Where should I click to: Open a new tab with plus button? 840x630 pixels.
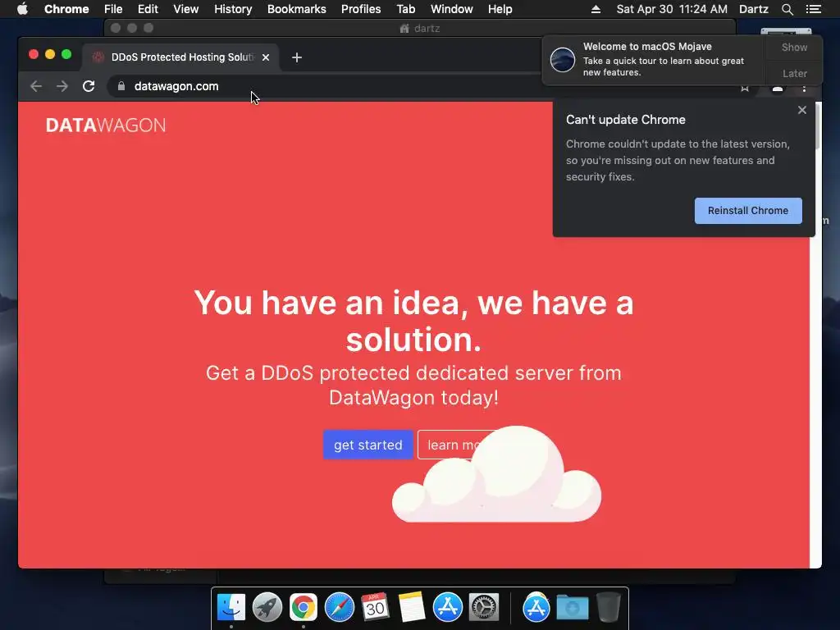click(x=297, y=57)
